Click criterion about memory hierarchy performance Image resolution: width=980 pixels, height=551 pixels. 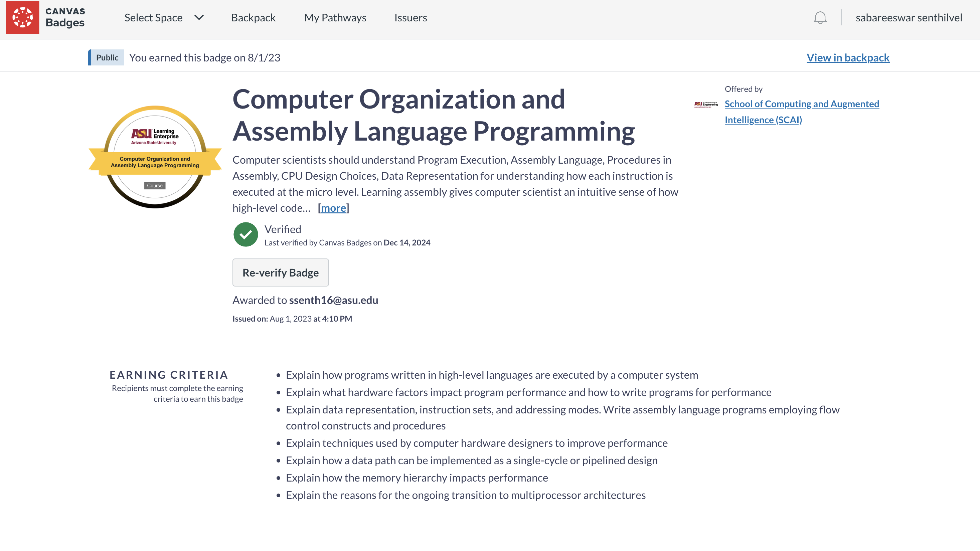(x=417, y=478)
